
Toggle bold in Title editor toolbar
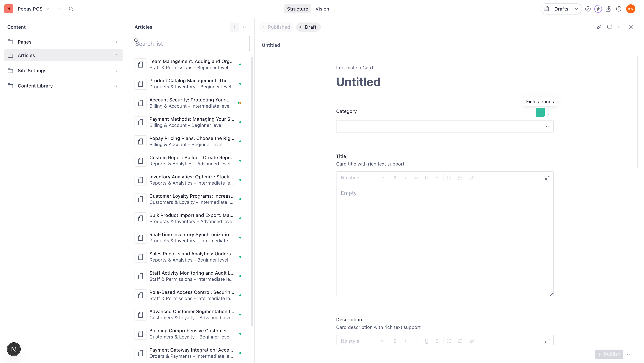pyautogui.click(x=395, y=178)
